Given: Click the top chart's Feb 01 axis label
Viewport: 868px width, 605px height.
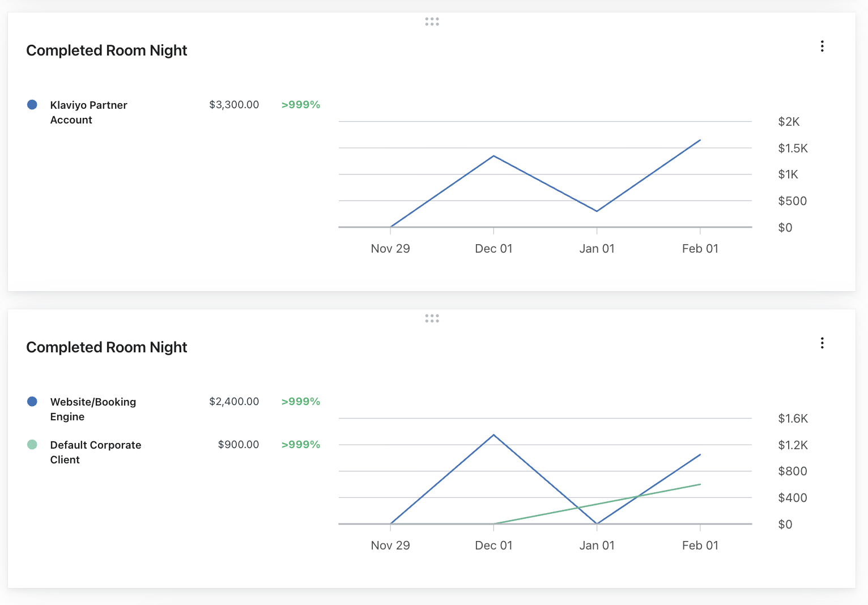Looking at the screenshot, I should tap(700, 249).
